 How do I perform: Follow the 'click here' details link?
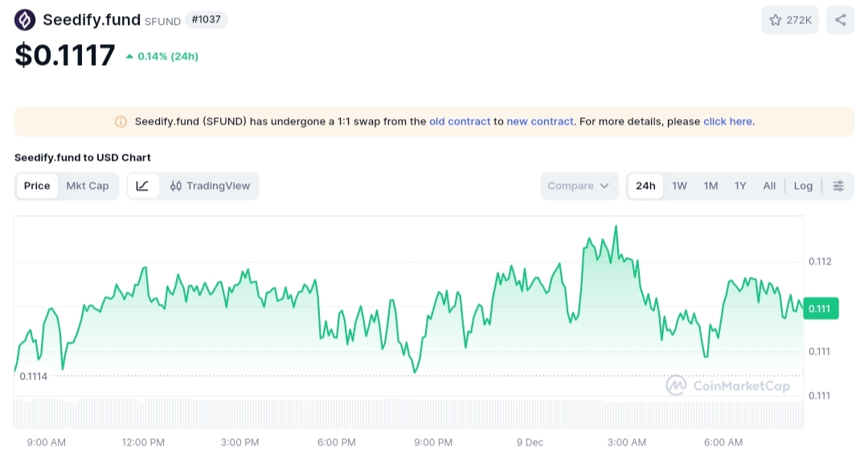727,121
